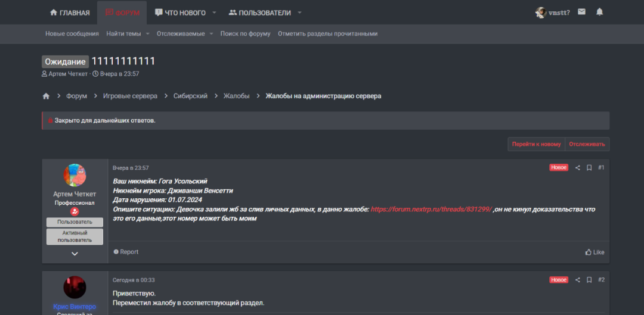Click the home icon in breadcrumbs
The image size is (644, 315).
46,96
